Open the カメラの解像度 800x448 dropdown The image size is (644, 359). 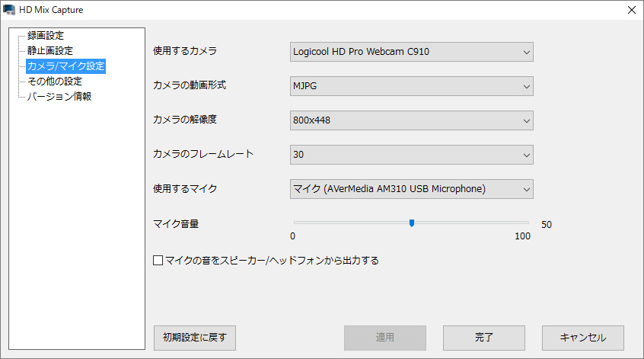pos(411,120)
